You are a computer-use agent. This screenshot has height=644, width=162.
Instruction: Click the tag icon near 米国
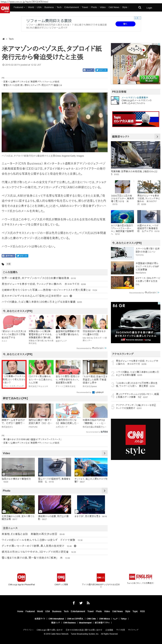coord(3,264)
